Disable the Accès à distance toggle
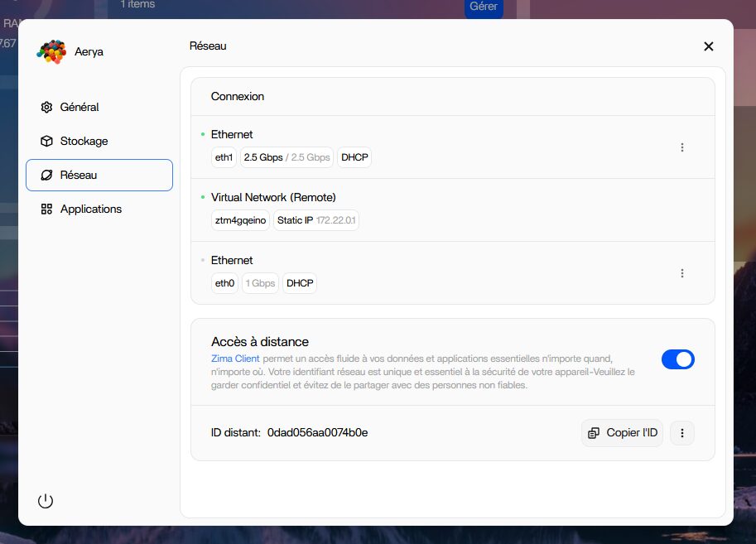Screen dimensions: 756x544 coord(677,359)
